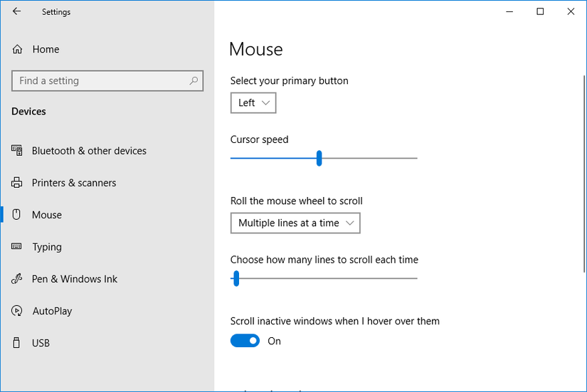Go to Typing settings
587x392 pixels.
pyautogui.click(x=47, y=247)
